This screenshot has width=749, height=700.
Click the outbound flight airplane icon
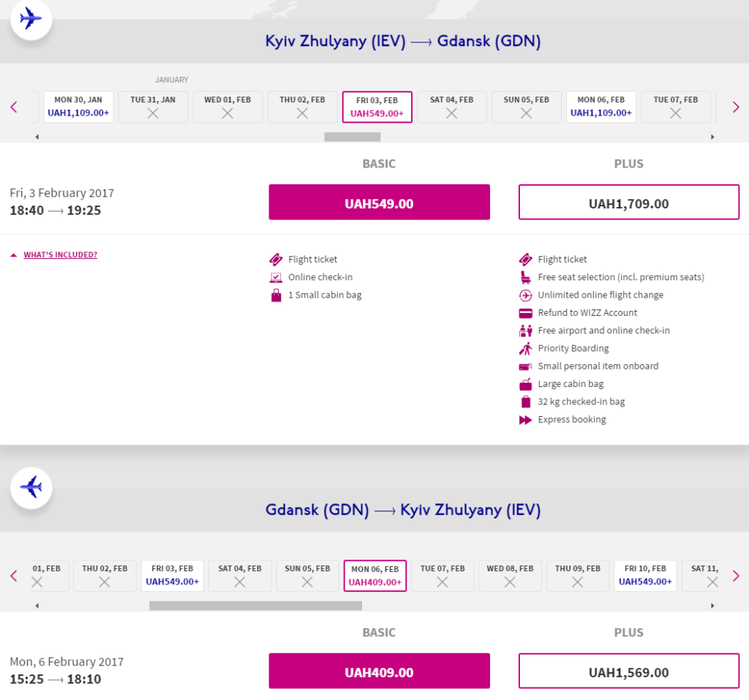click(31, 19)
